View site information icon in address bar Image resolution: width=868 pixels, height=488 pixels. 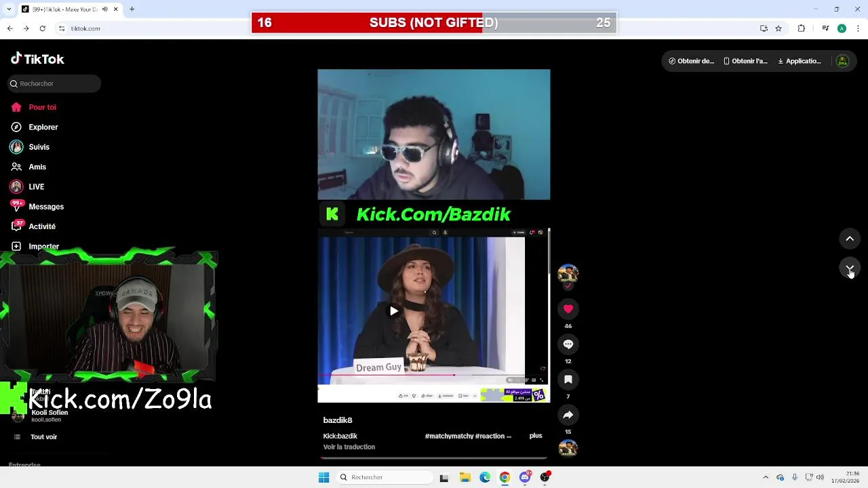(62, 28)
